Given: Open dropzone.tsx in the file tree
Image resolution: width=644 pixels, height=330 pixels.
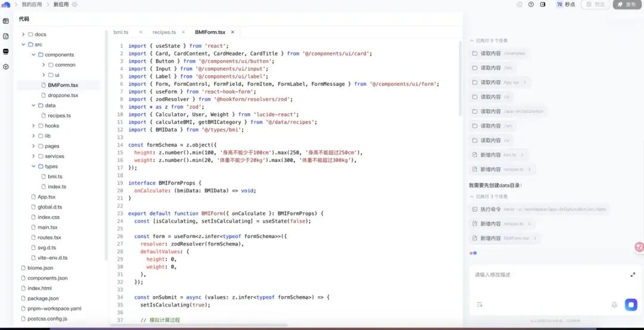Looking at the screenshot, I should tap(60, 95).
